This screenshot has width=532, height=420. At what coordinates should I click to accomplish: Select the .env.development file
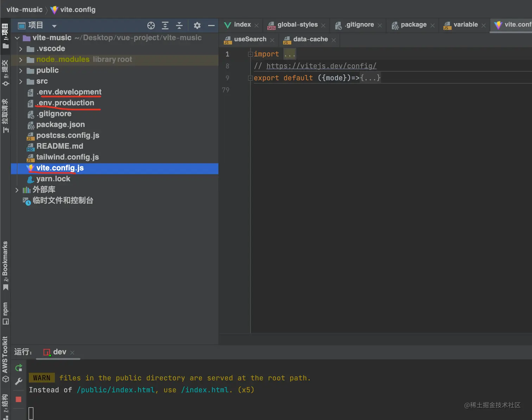(69, 92)
